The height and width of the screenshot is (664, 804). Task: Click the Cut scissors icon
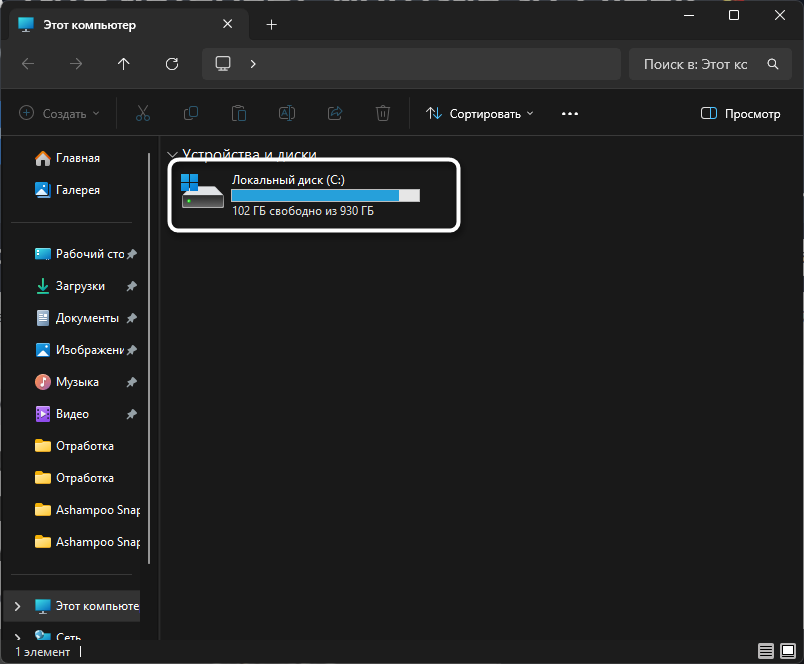coord(143,114)
